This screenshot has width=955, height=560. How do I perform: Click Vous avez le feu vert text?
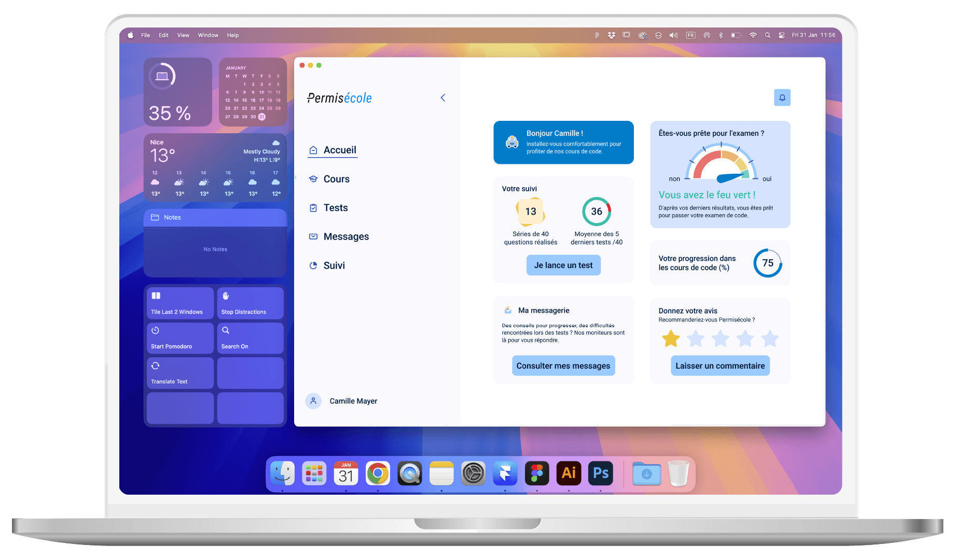[x=707, y=195]
